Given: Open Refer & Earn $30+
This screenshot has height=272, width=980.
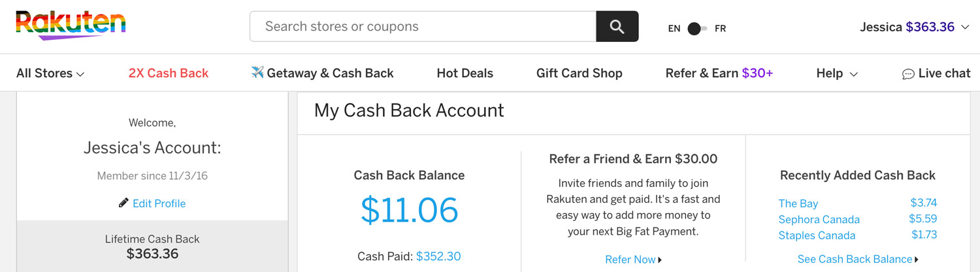Looking at the screenshot, I should pos(719,73).
